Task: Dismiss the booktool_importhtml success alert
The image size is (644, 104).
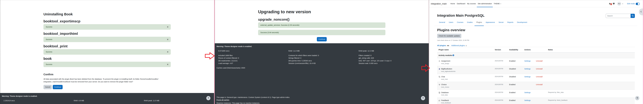Action: coord(168,39)
